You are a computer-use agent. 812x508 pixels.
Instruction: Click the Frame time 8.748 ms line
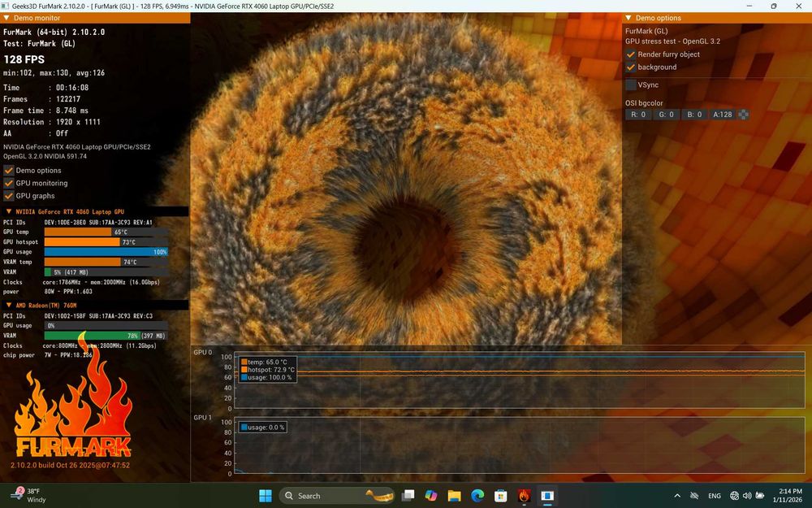(x=45, y=111)
